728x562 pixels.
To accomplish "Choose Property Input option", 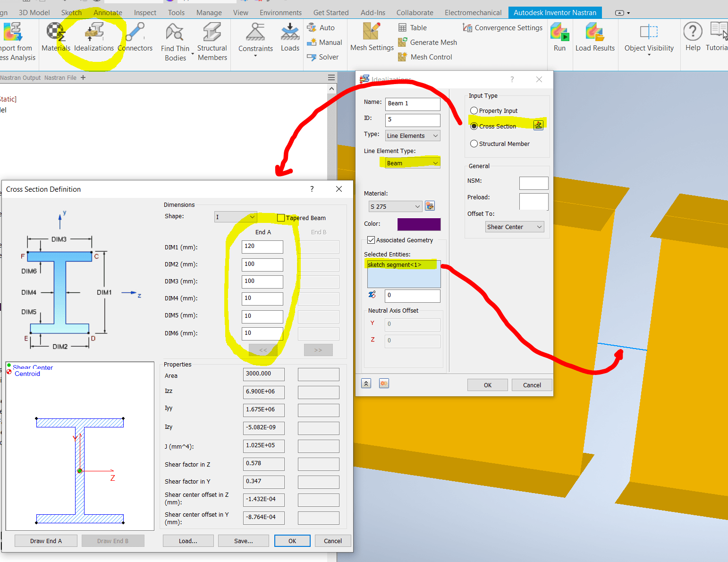I will 474,111.
